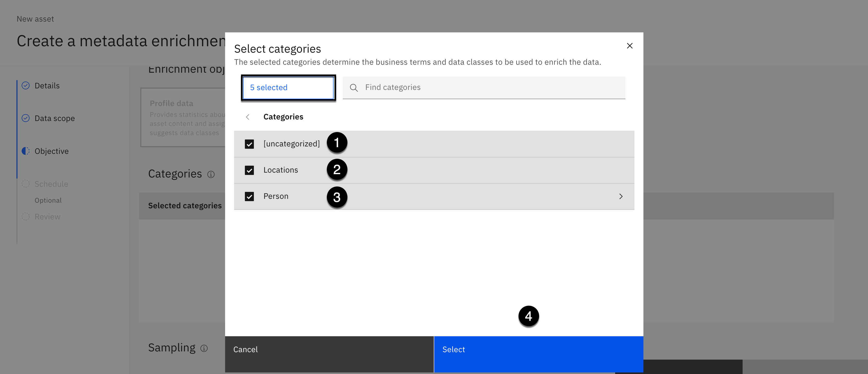Uncheck the Locations category checkbox
The width and height of the screenshot is (868, 374).
(249, 170)
